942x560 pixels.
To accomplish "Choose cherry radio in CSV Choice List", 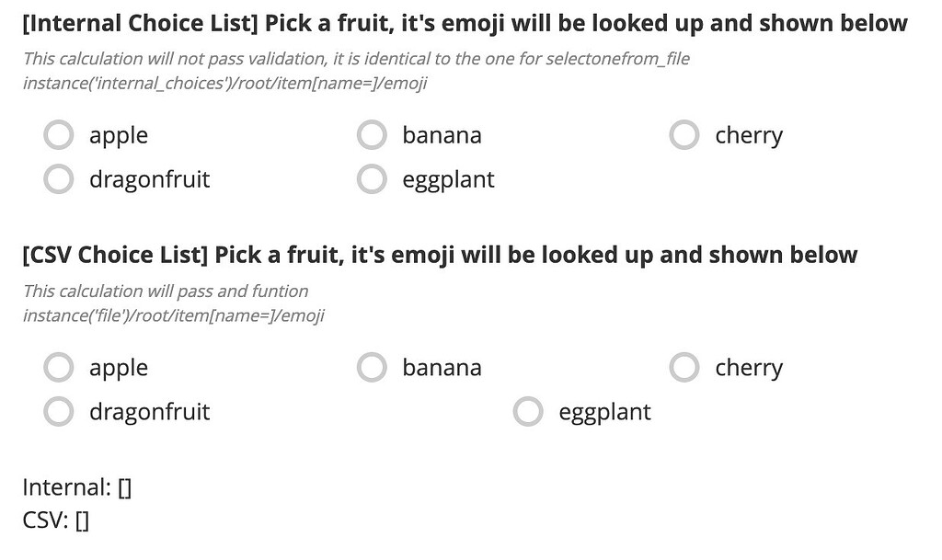I will [x=684, y=368].
